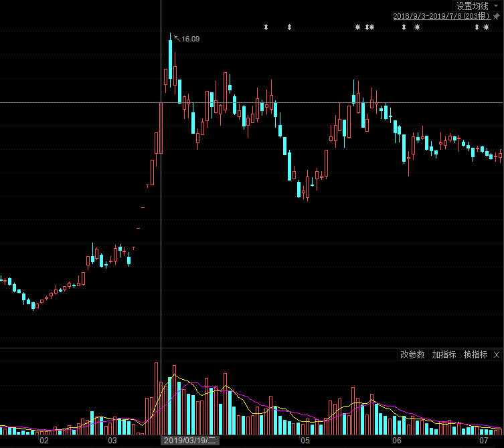504x448 pixels.
Task: Open the 设置均线 moving-average settings dropdown
Action: point(477,6)
